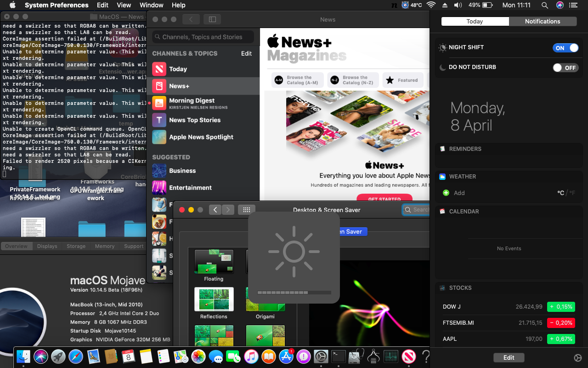Turn off Night Shift switch
The image size is (588, 368).
pos(565,48)
